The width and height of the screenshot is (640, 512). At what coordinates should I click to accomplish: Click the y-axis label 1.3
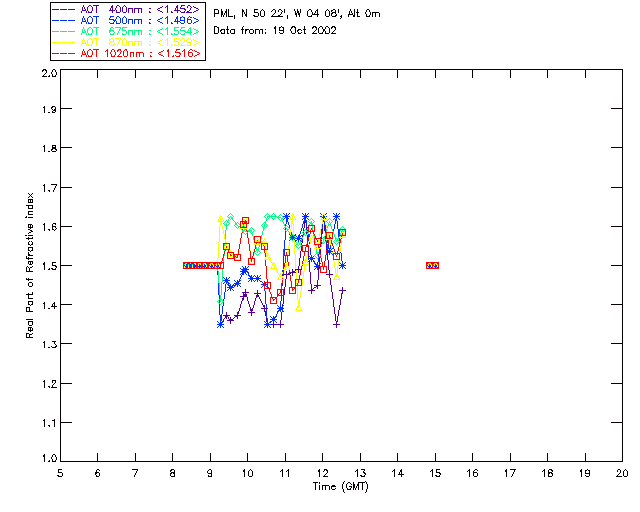coord(49,344)
